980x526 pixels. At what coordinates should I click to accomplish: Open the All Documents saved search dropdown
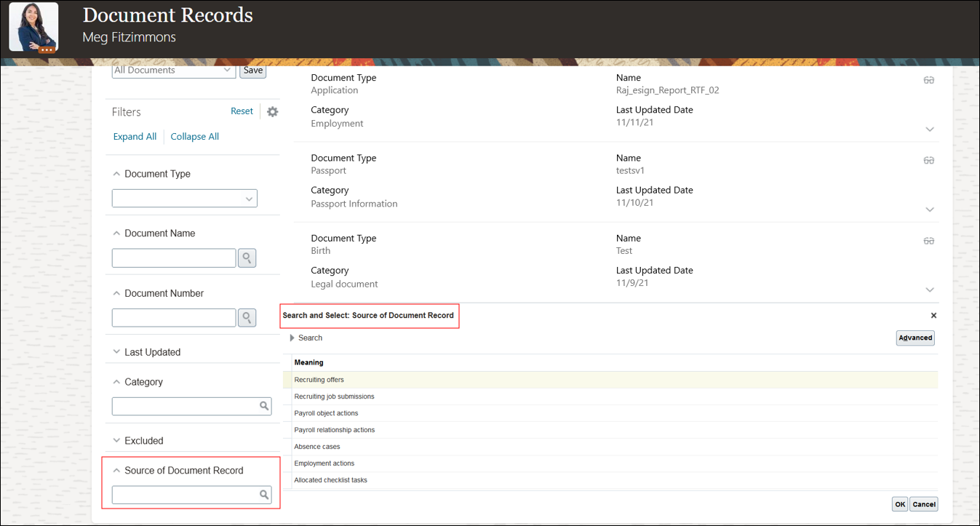227,71
